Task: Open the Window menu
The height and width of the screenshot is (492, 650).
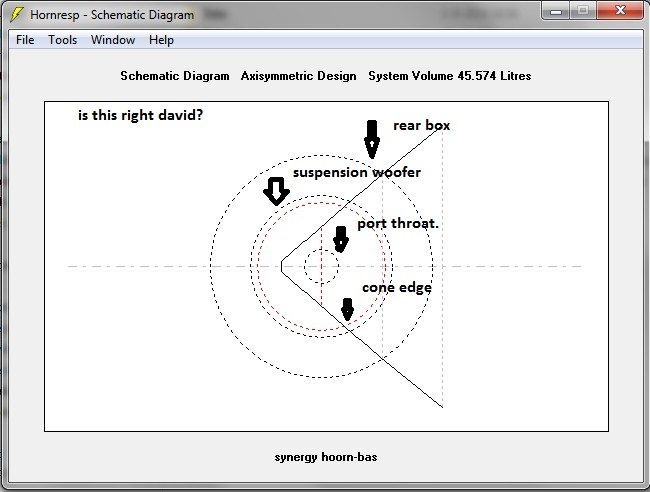Action: point(113,40)
